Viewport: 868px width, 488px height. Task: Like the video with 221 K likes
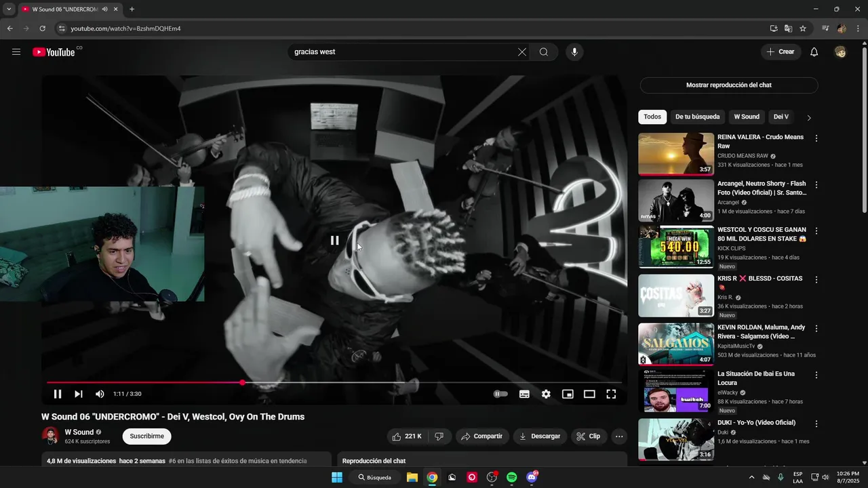click(x=408, y=436)
